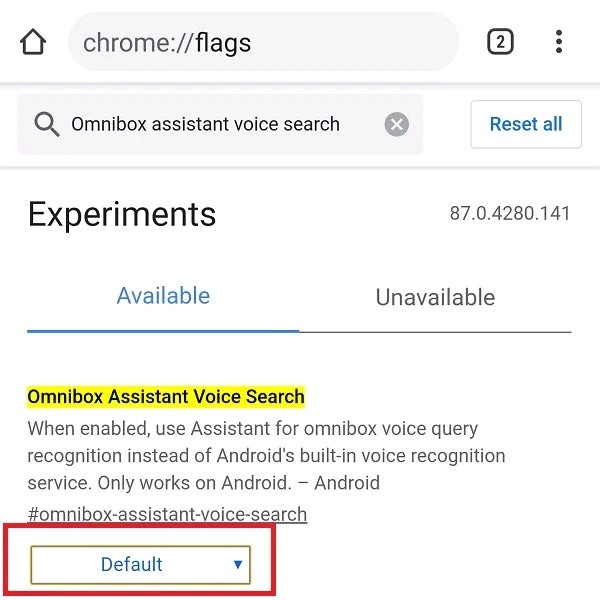Click the chrome://flags address bar

(x=262, y=43)
